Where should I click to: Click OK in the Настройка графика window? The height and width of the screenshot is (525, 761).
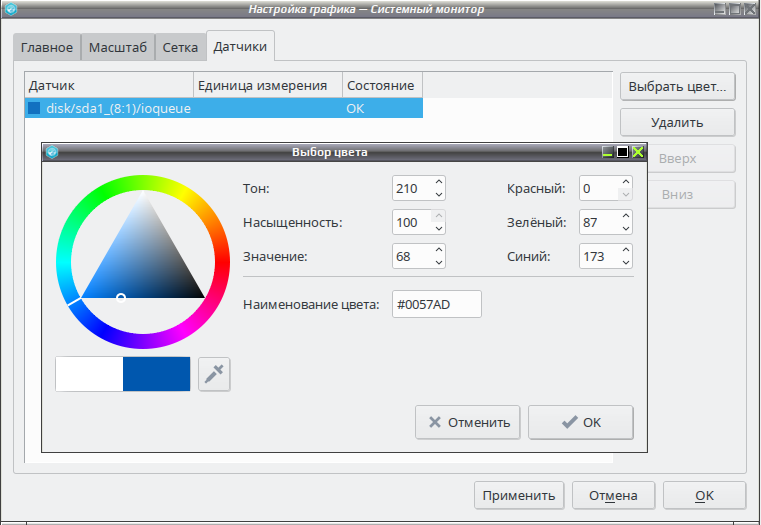[704, 495]
